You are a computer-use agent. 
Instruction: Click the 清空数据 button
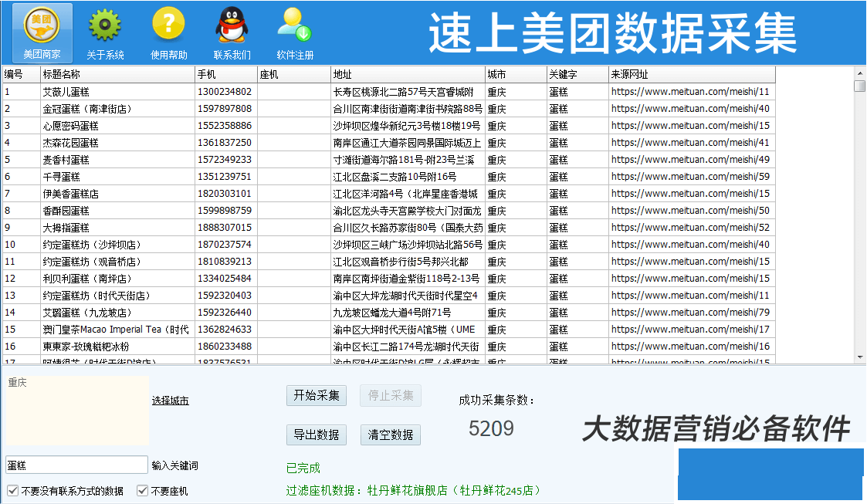(x=391, y=435)
